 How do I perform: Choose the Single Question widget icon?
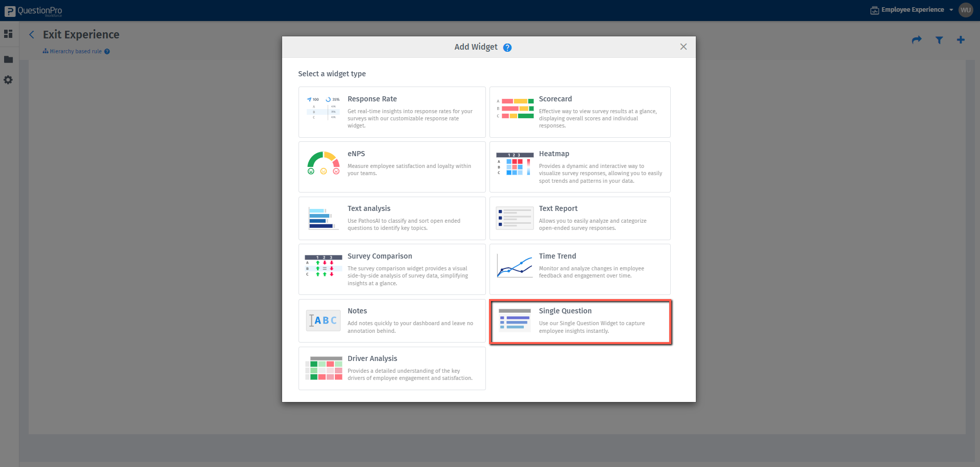tap(515, 320)
